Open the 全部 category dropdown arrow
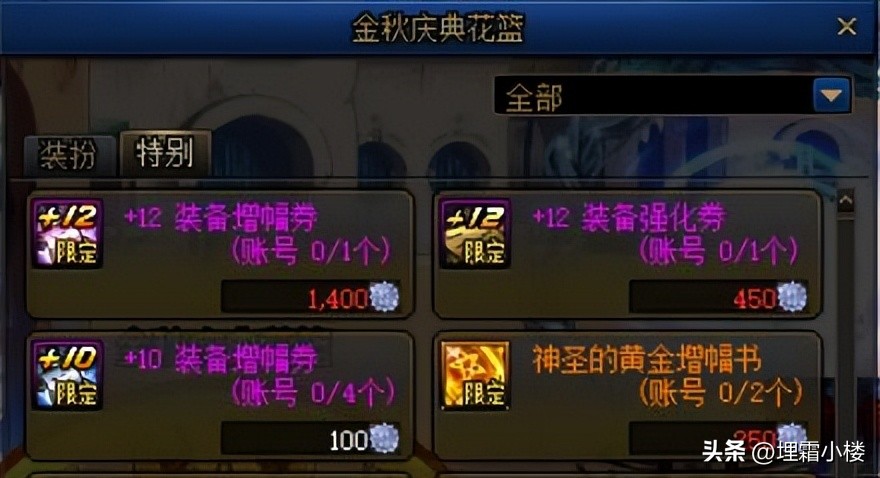 click(x=831, y=95)
